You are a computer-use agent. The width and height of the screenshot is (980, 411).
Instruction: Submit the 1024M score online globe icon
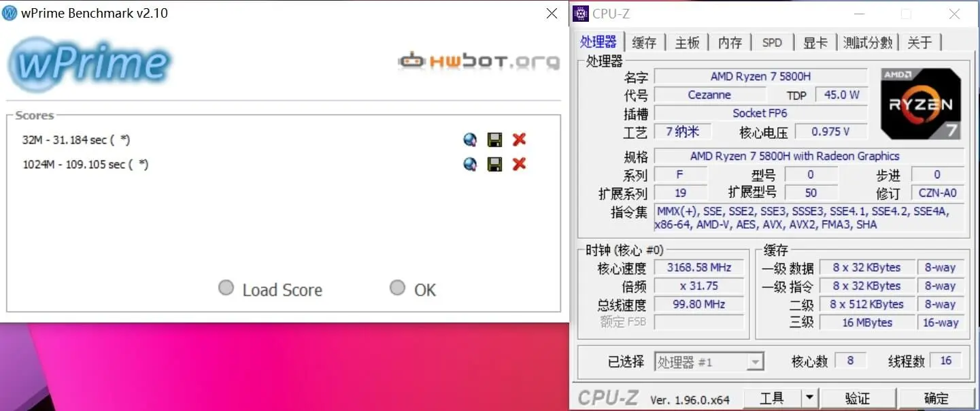[x=470, y=164]
